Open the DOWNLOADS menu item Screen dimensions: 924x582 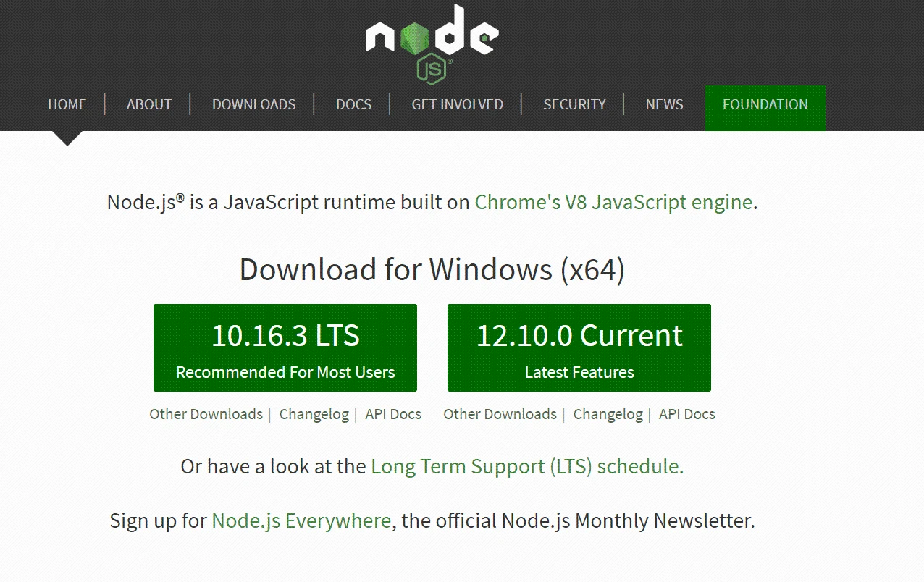click(x=254, y=104)
